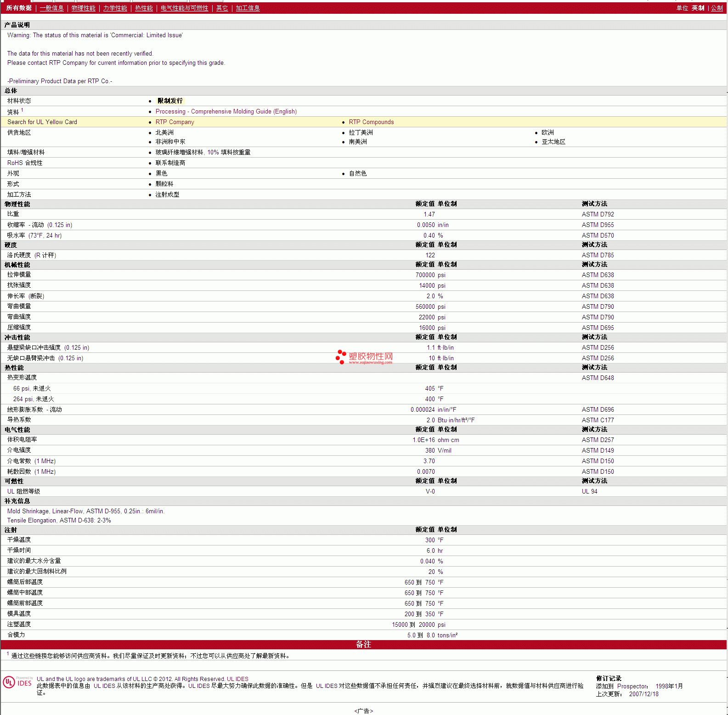Click the 拉丁美洲 availability region

361,132
